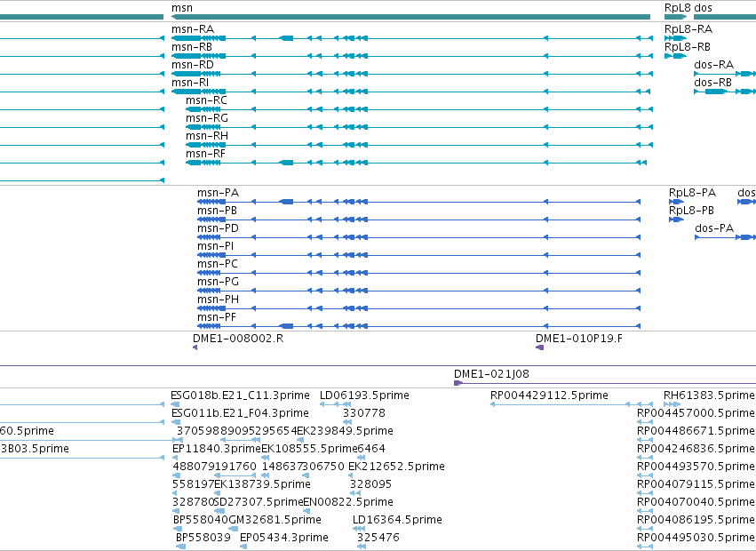Select the msn-PG protein label

point(218,283)
